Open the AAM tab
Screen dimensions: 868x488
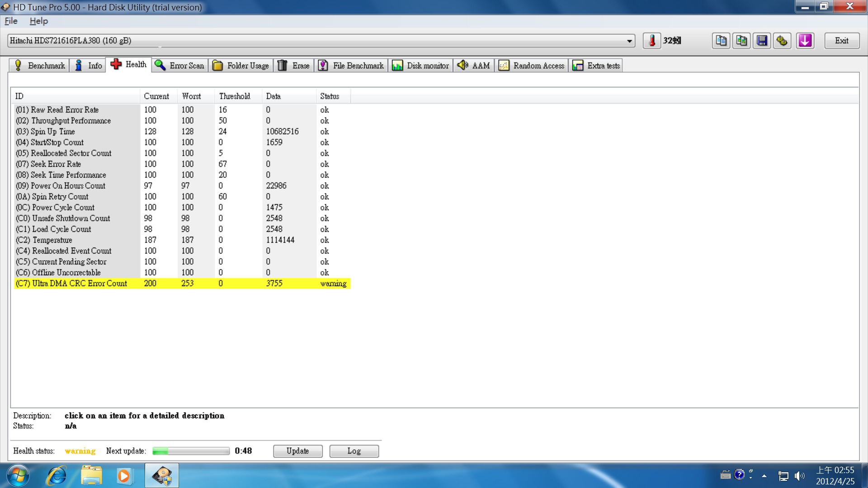click(474, 66)
